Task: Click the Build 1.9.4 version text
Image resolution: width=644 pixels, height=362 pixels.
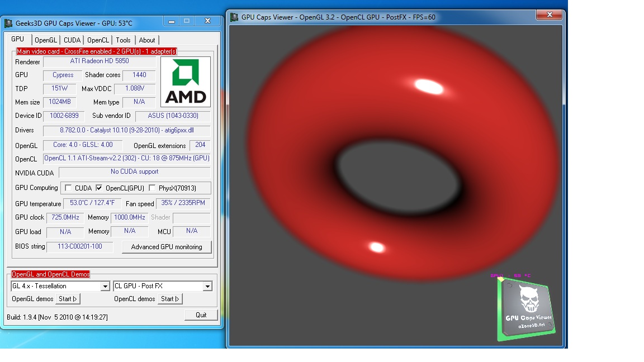Action: coord(57,317)
